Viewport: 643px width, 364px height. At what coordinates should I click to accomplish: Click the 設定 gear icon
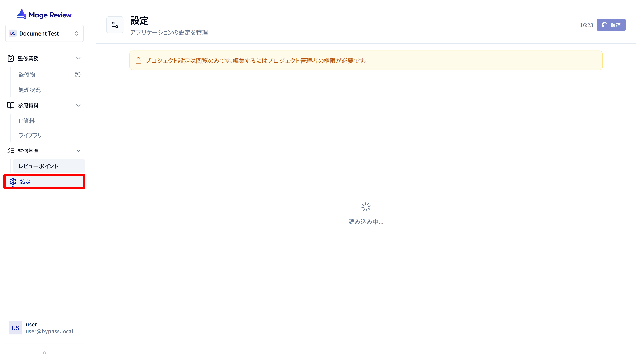click(x=13, y=182)
